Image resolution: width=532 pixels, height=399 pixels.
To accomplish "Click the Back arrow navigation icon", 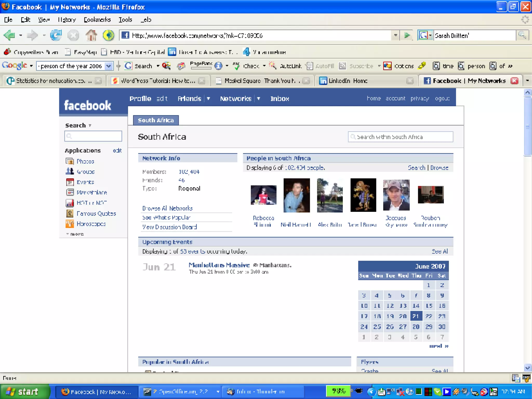I will tap(9, 35).
